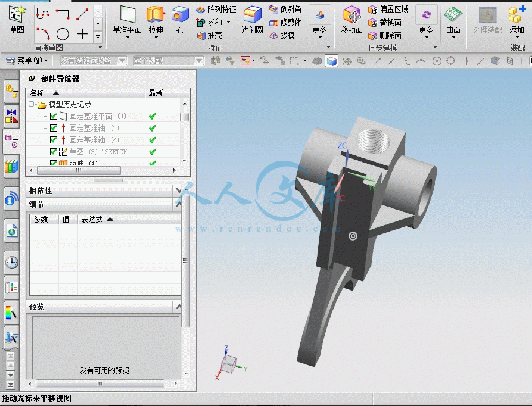Collapse the 模型历史记录 tree node

coord(31,104)
